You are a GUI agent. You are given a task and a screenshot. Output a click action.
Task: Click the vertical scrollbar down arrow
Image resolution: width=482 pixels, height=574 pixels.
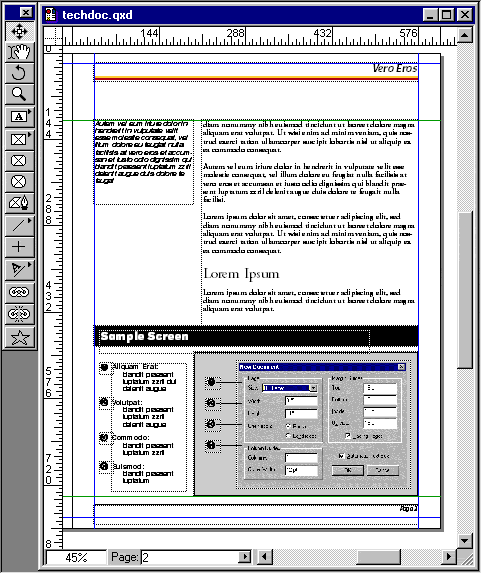pyautogui.click(x=465, y=540)
